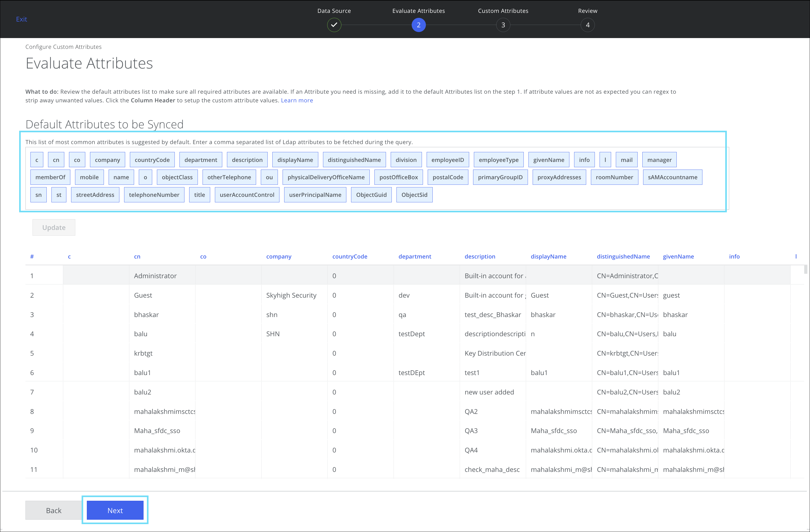Click the disabled Update button
The image size is (810, 532).
pos(54,227)
